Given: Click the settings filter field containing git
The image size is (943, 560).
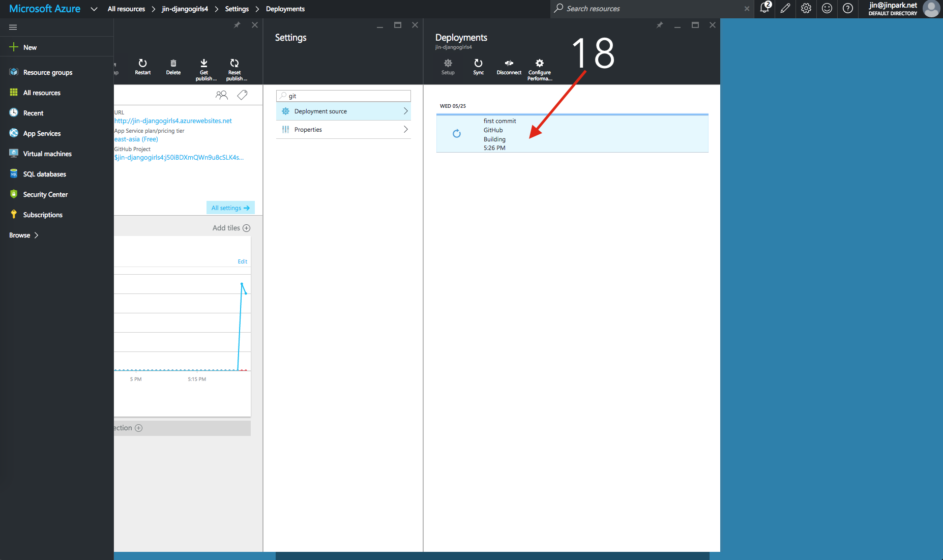Looking at the screenshot, I should (x=343, y=96).
